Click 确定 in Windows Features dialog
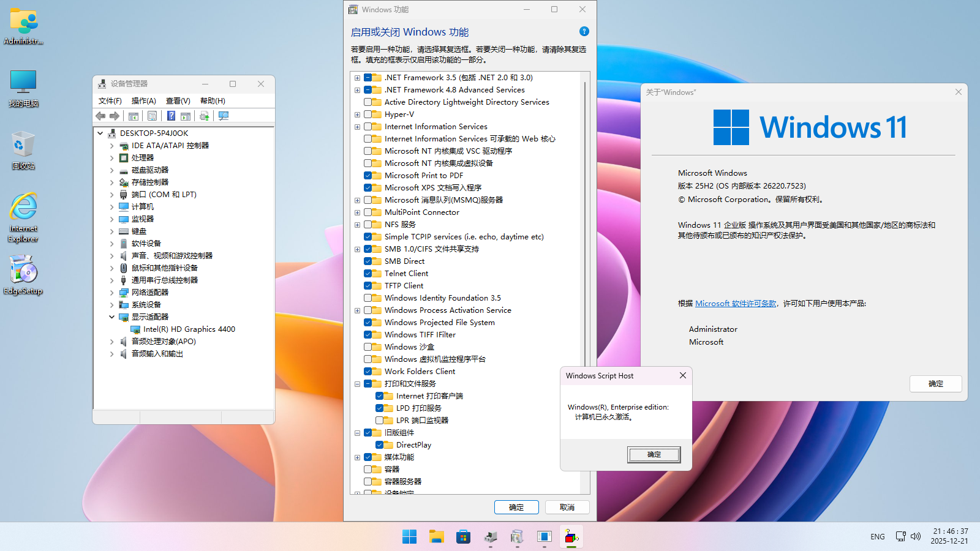This screenshot has height=551, width=980. click(516, 508)
